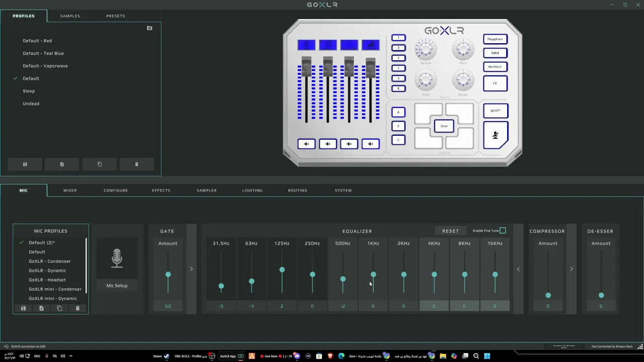The width and height of the screenshot is (644, 362).
Task: Click the Pitch knob on the device
Action: point(463,50)
